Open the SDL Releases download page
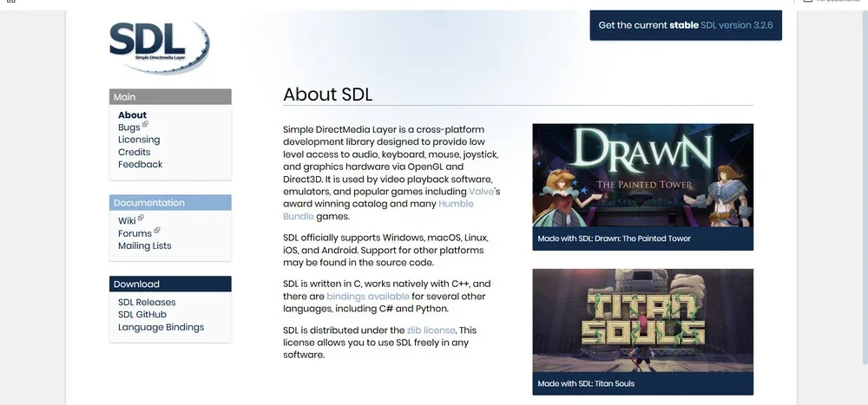The width and height of the screenshot is (868, 405). point(147,302)
